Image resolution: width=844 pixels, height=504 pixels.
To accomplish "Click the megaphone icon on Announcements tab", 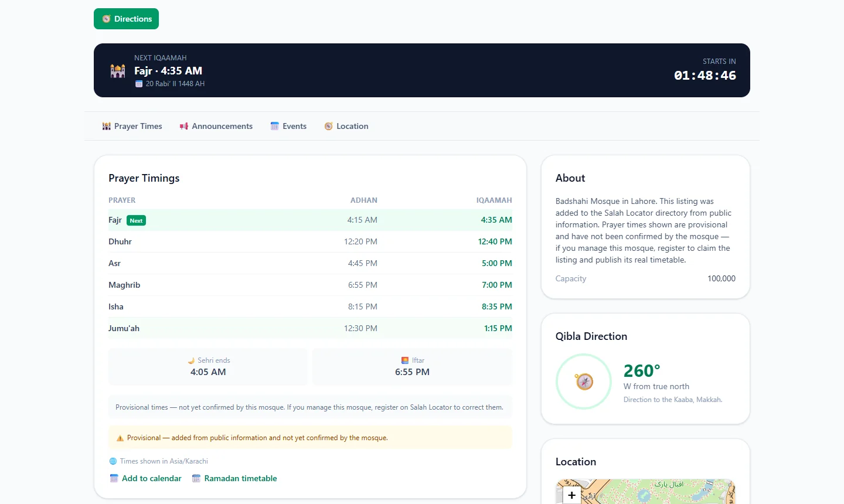I will pos(184,126).
